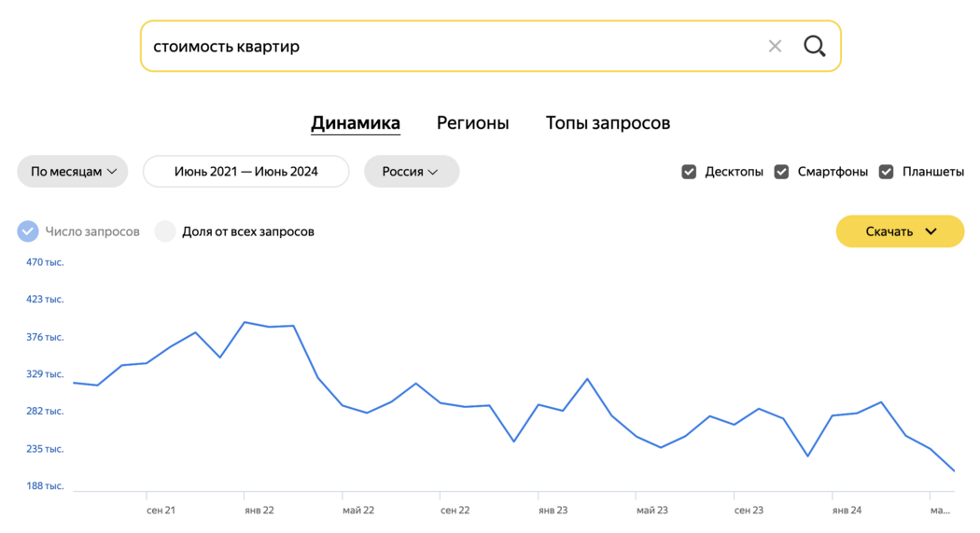Image resolution: width=980 pixels, height=533 pixels.
Task: Click the chart peak near янв 22
Action: click(245, 322)
